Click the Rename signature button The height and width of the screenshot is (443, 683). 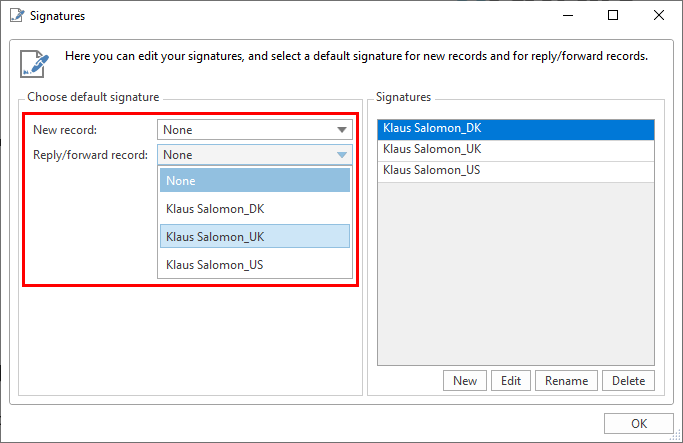(x=566, y=381)
